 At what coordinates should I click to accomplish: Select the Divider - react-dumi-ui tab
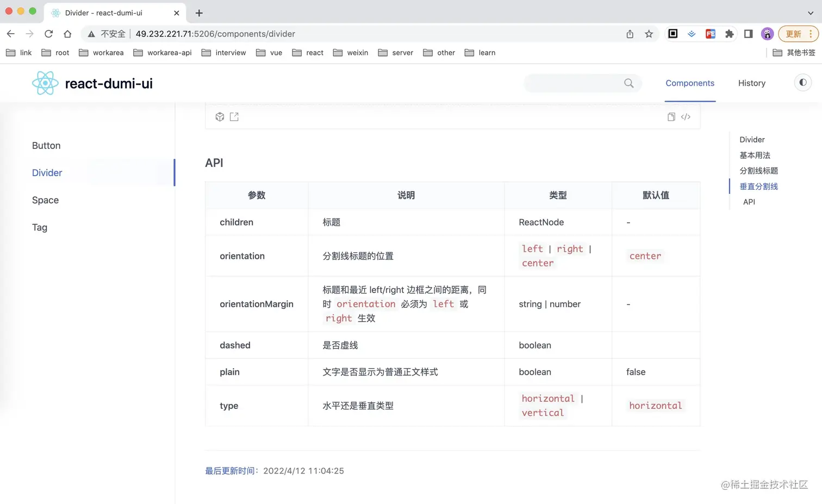pyautogui.click(x=115, y=13)
